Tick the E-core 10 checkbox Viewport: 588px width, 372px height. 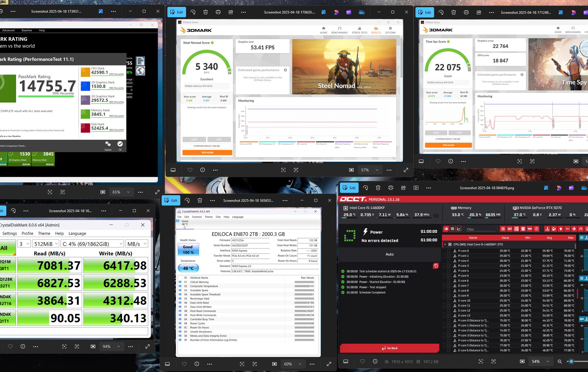448,301
